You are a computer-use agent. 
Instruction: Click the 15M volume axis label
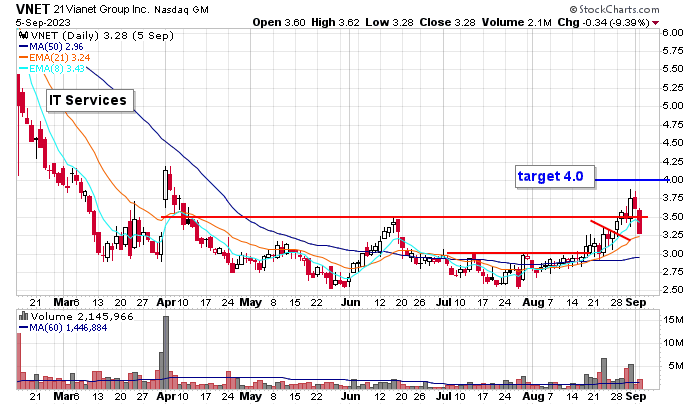coord(674,320)
